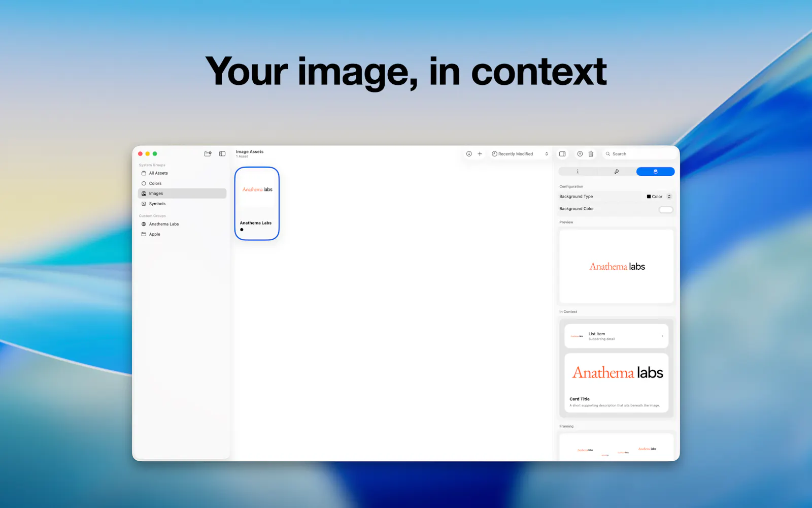The width and height of the screenshot is (812, 508).
Task: Click the Search field
Action: pyautogui.click(x=639, y=154)
